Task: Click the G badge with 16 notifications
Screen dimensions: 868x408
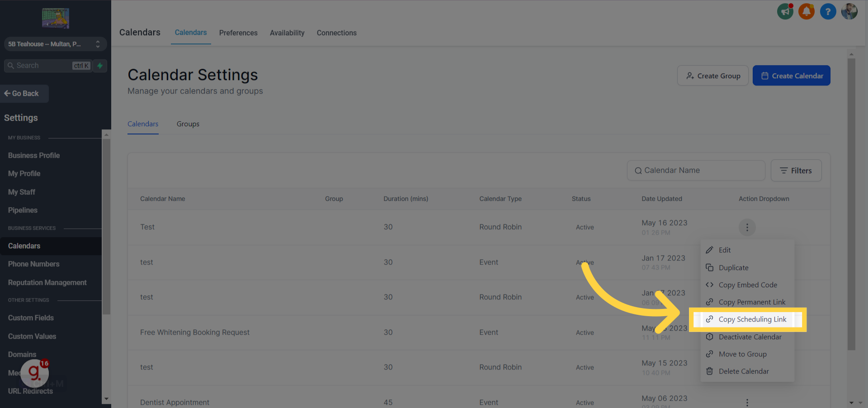Action: tap(35, 372)
